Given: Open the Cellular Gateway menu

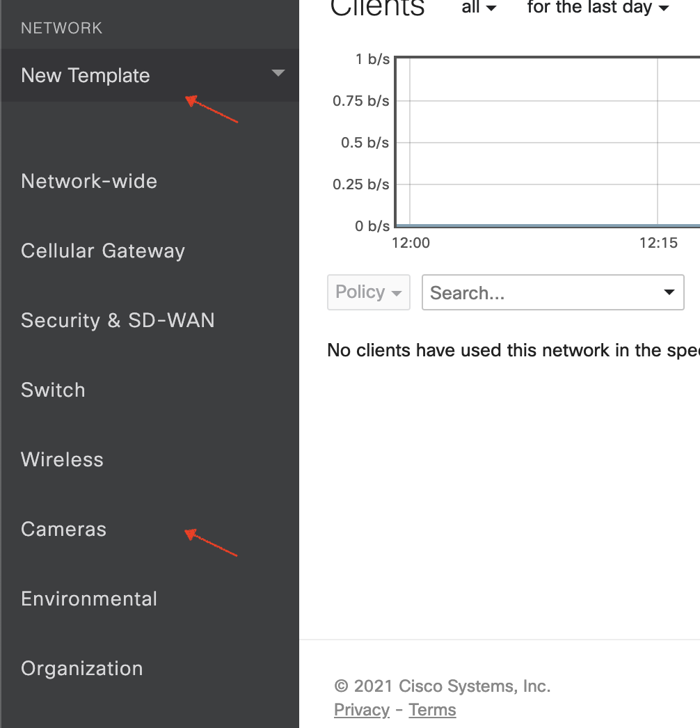Looking at the screenshot, I should [103, 251].
